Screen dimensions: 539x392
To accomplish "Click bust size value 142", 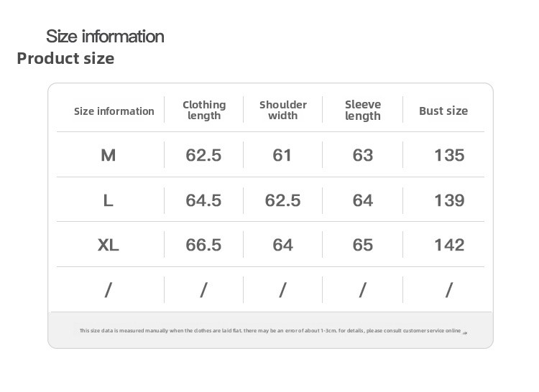I will [x=449, y=245].
